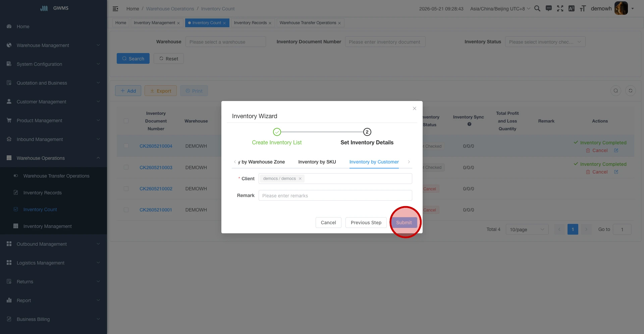Toggle the select-all checkbox in table header
The height and width of the screenshot is (334, 644).
tap(126, 121)
